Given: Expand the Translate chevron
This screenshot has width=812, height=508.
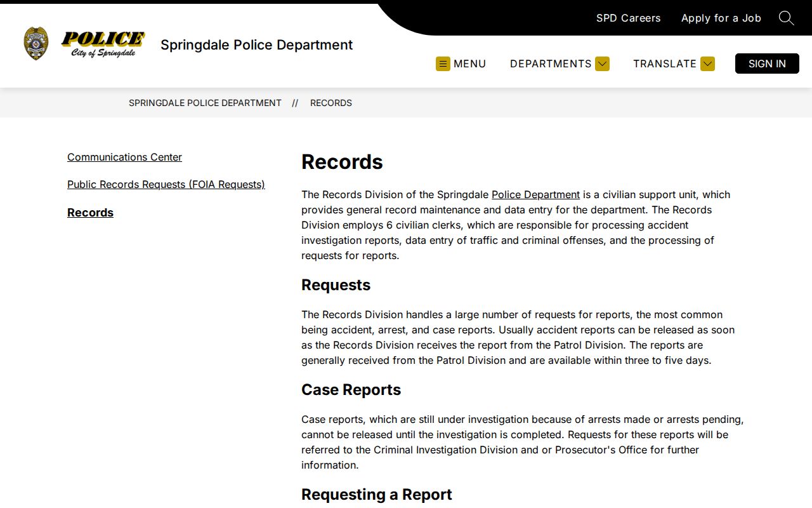Looking at the screenshot, I should (707, 63).
